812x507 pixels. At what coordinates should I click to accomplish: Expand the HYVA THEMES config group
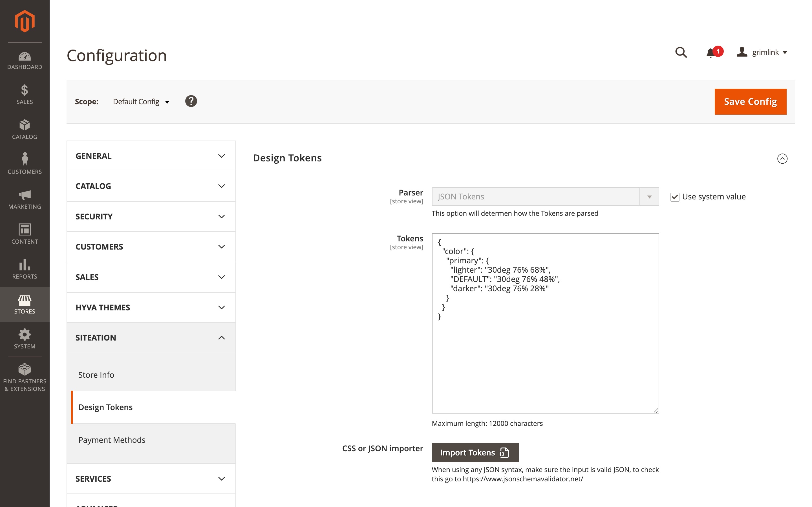151,308
